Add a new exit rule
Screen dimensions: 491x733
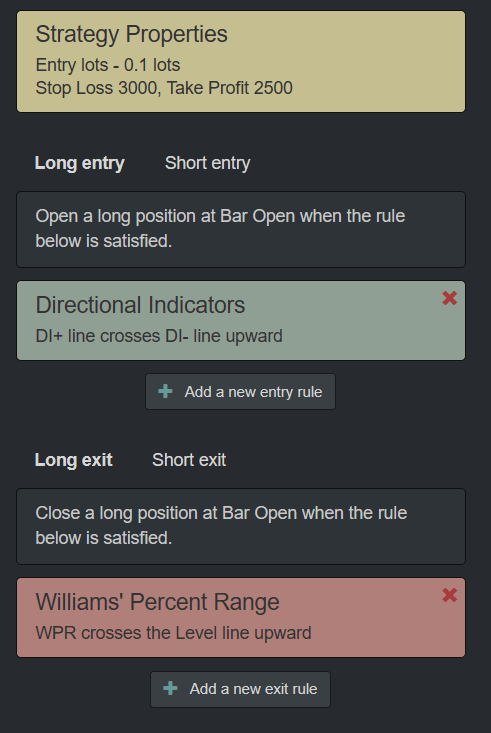240,689
